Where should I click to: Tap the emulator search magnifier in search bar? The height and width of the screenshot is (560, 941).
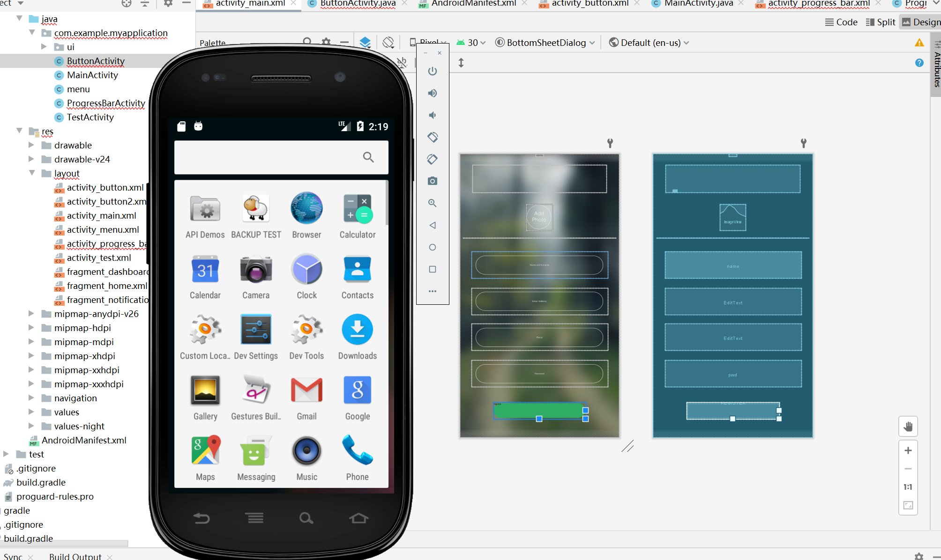coord(369,157)
